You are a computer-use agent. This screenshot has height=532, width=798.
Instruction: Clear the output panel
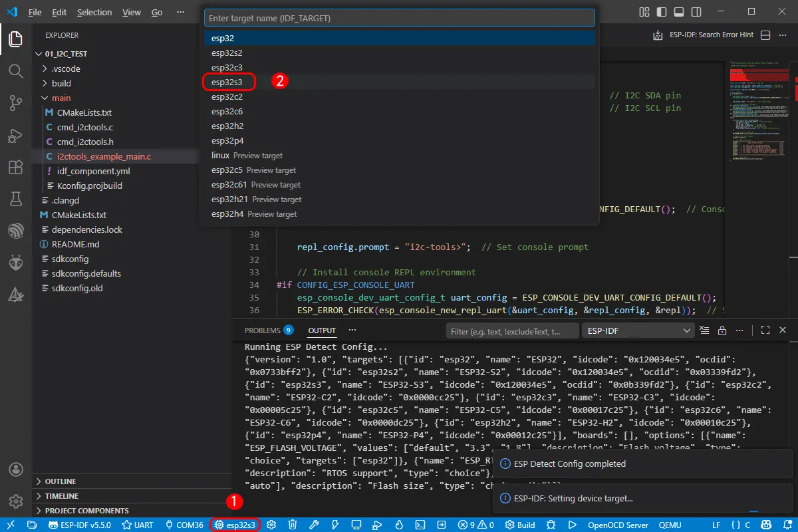(705, 331)
